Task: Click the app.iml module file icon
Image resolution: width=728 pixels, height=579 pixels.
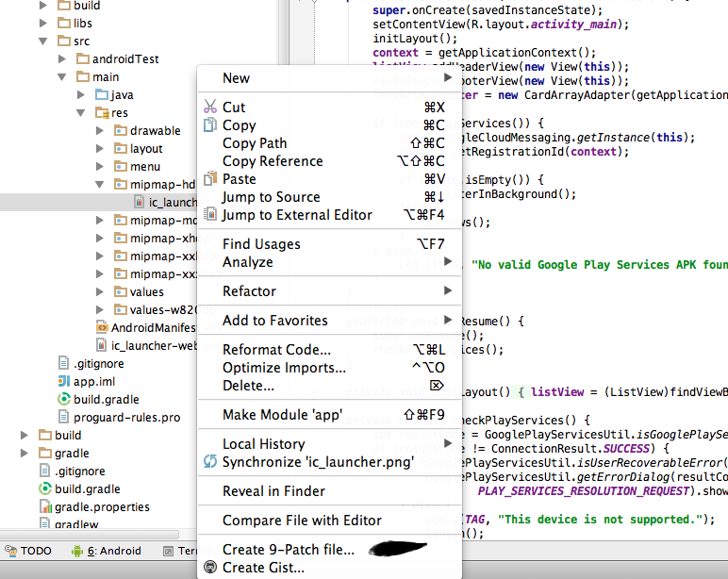Action: point(64,381)
